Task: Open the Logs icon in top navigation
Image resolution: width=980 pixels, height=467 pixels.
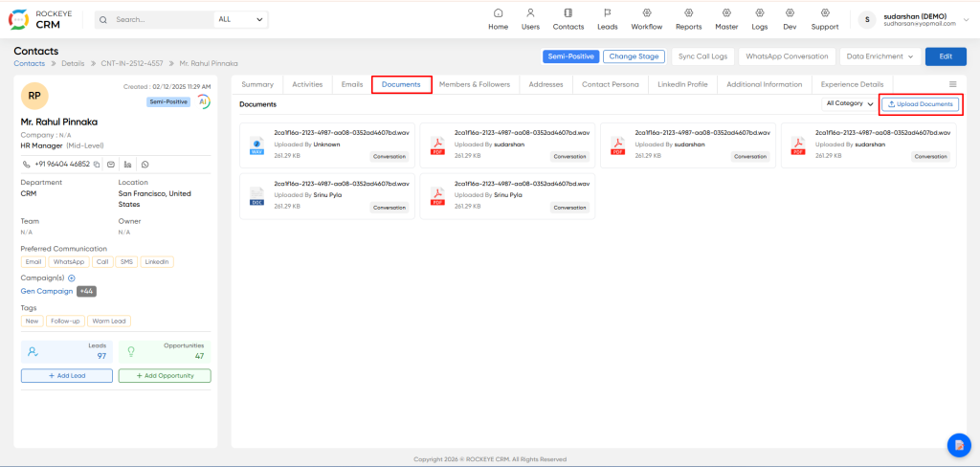Action: pyautogui.click(x=759, y=12)
